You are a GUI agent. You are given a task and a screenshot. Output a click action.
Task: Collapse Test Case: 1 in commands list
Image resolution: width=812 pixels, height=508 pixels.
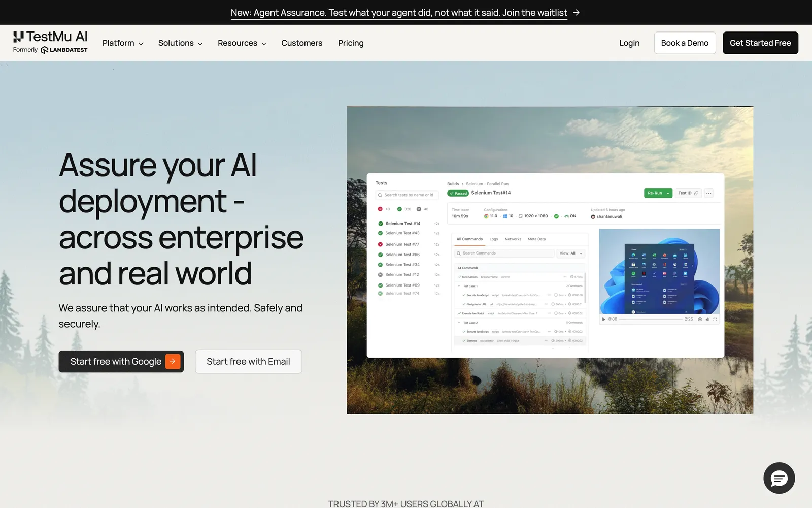459,286
